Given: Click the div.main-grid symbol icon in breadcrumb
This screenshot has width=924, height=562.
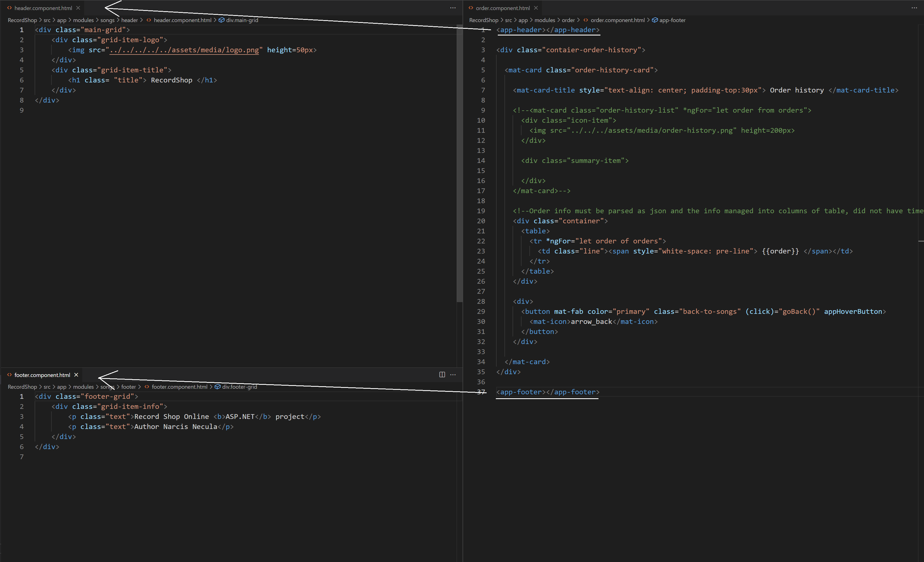Looking at the screenshot, I should point(221,20).
